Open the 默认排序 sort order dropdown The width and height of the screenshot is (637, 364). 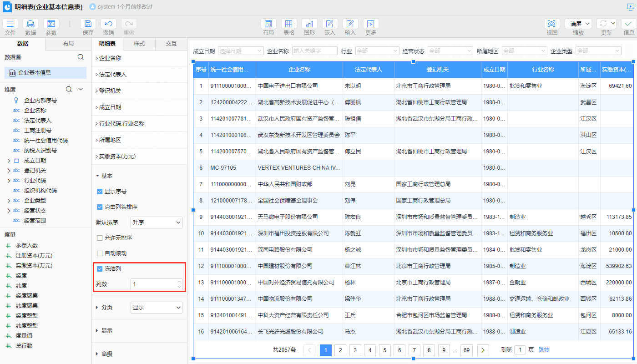(x=156, y=222)
